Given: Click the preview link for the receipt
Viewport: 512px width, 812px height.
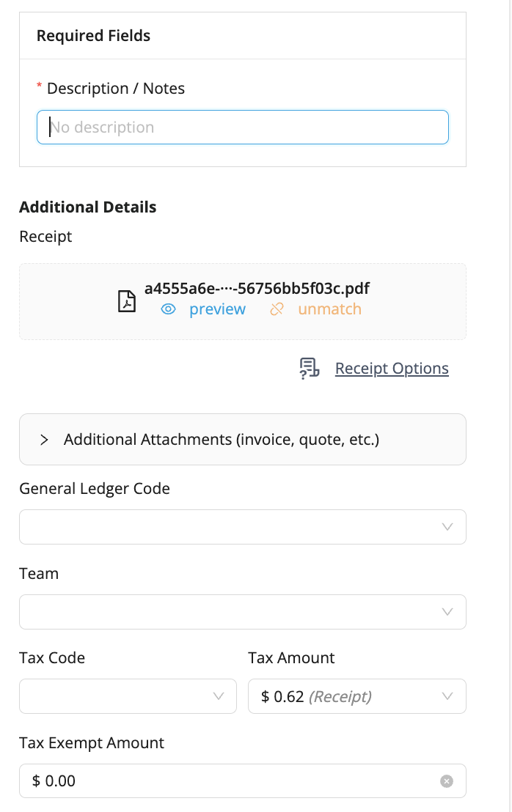Looking at the screenshot, I should click(x=217, y=309).
